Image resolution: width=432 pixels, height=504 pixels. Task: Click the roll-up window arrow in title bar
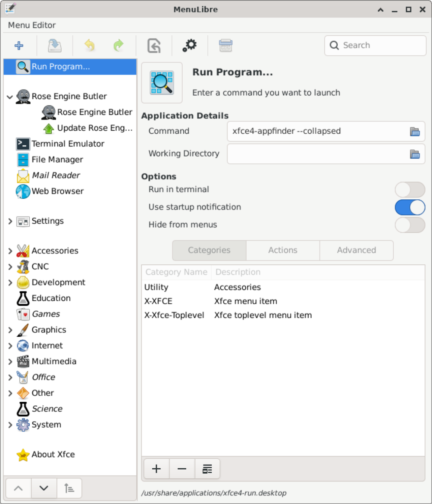pos(380,9)
